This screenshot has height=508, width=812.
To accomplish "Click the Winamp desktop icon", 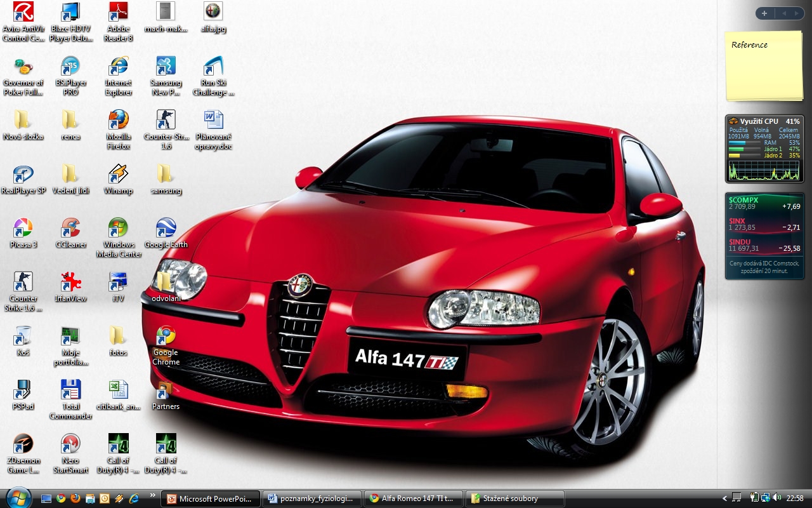I will click(x=118, y=174).
